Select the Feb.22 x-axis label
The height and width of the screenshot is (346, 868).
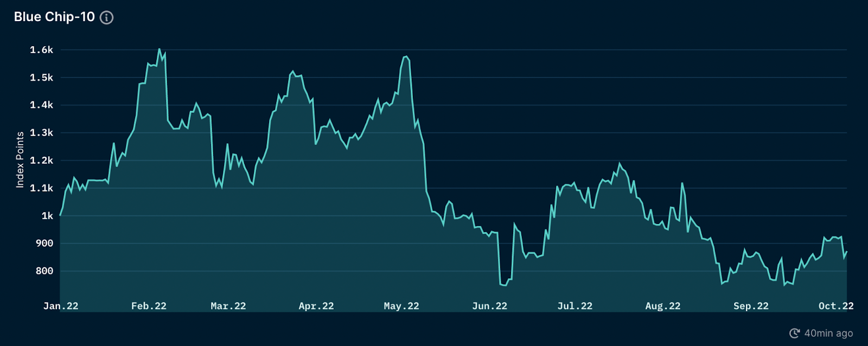pyautogui.click(x=149, y=306)
